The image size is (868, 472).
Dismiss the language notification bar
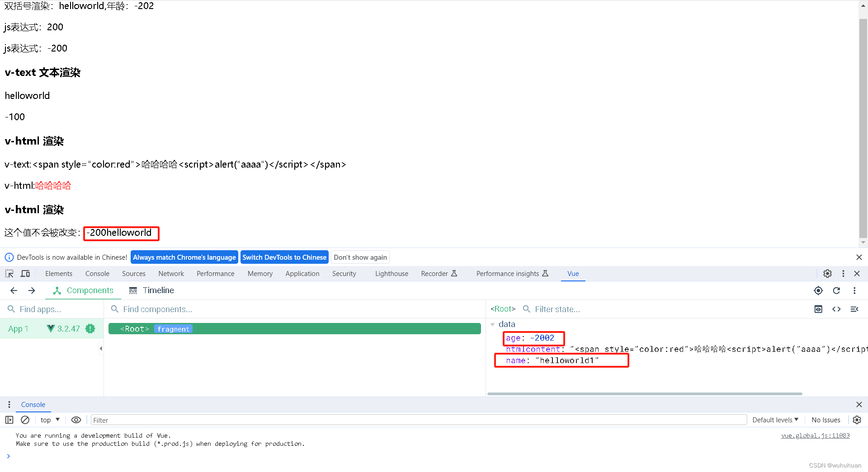[859, 257]
